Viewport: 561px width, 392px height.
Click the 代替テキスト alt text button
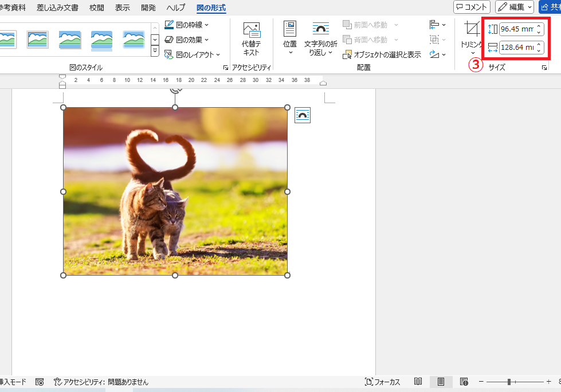[251, 39]
